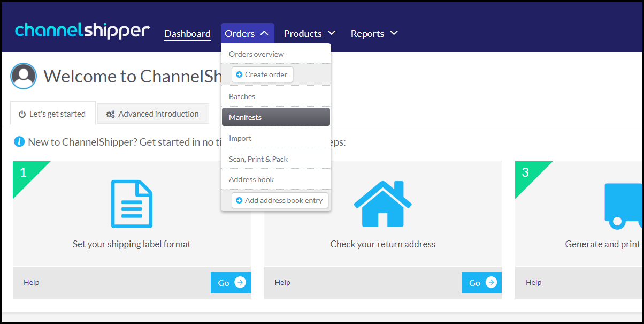This screenshot has width=644, height=324.
Task: Expand the Reports dropdown menu
Action: click(x=374, y=33)
